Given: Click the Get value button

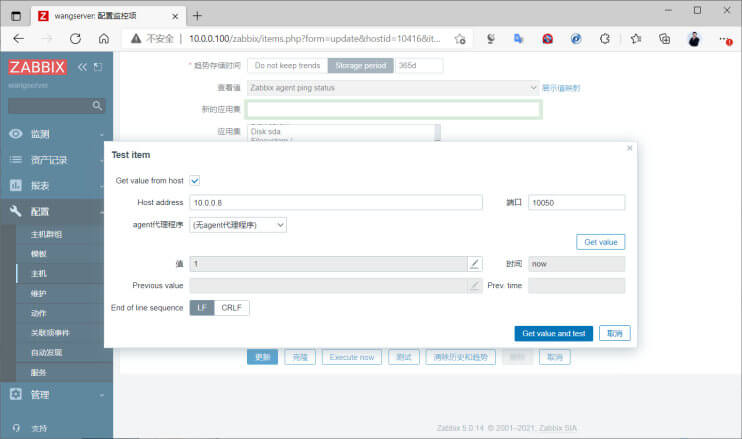Looking at the screenshot, I should tap(601, 242).
